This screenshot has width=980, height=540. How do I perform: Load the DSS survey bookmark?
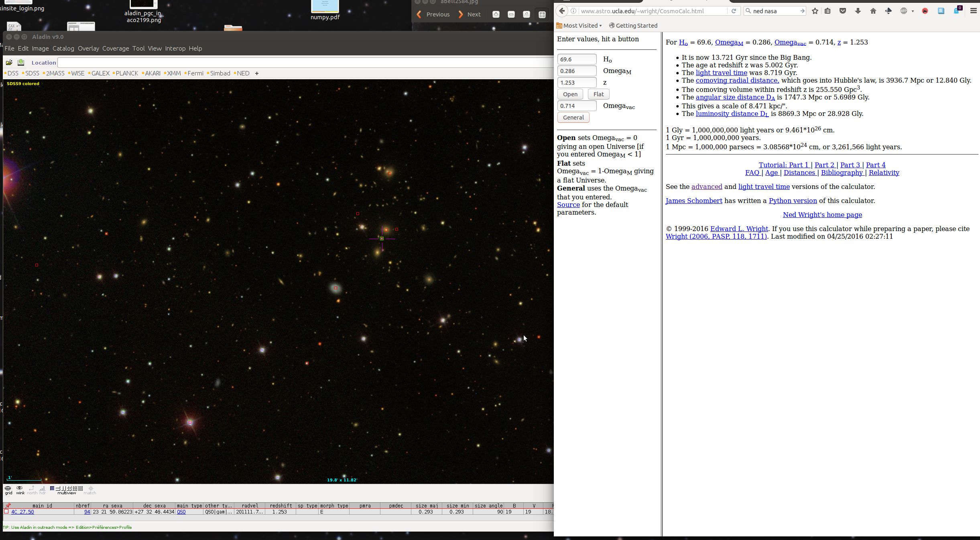pos(11,73)
